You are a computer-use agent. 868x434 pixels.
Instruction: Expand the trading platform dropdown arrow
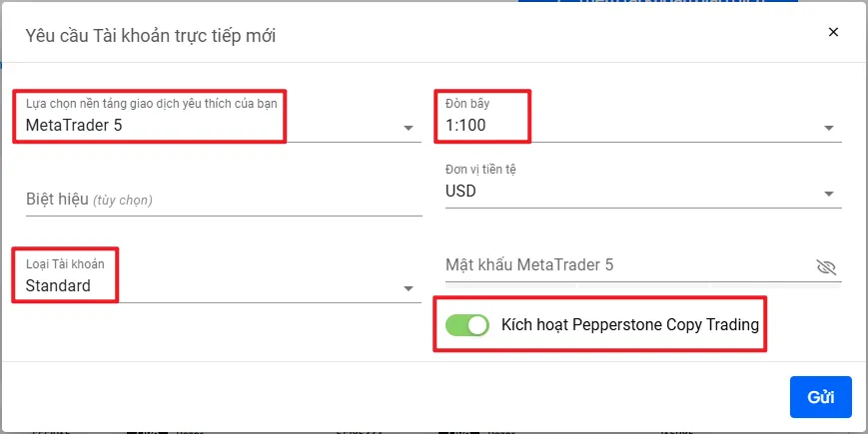(x=409, y=128)
